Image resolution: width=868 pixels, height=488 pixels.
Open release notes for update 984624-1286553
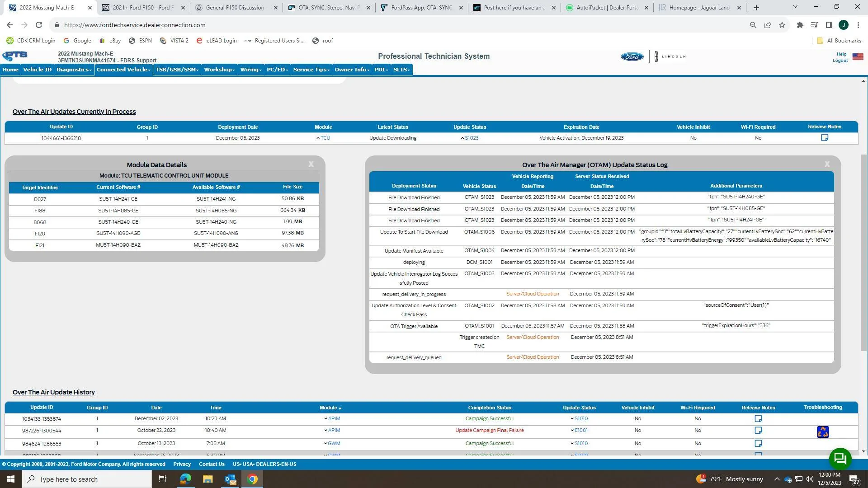758,444
